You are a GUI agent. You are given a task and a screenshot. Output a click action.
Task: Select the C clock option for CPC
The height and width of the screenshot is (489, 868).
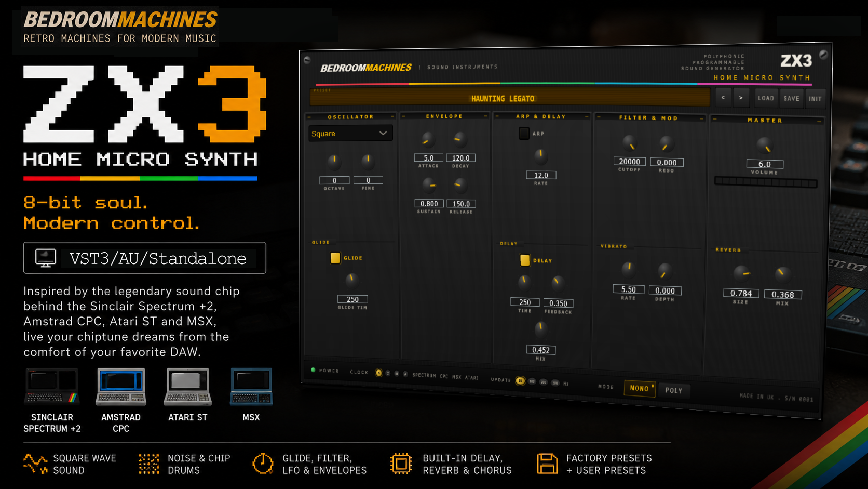pyautogui.click(x=388, y=373)
